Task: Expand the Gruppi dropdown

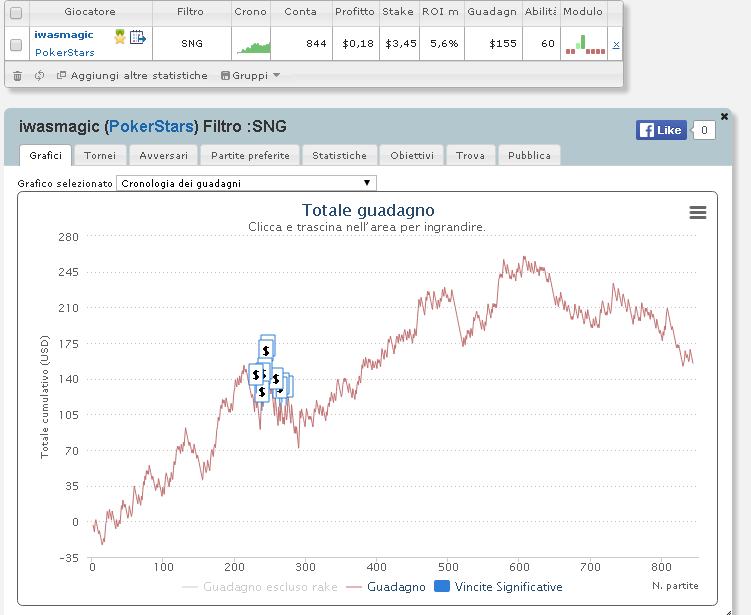Action: click(x=250, y=76)
